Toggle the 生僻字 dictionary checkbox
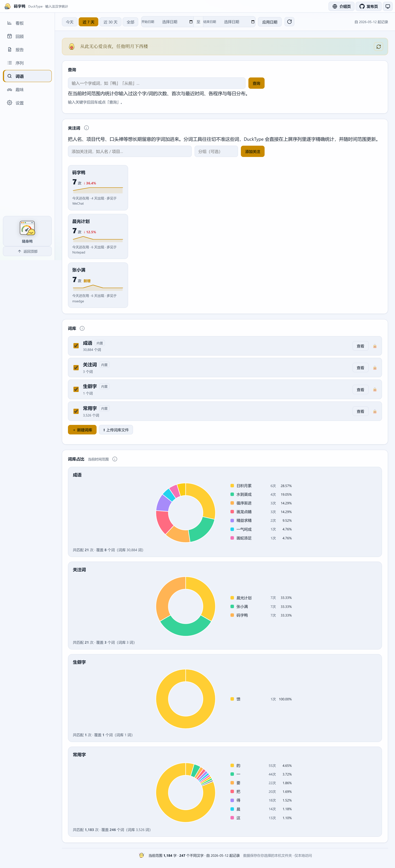 point(76,389)
